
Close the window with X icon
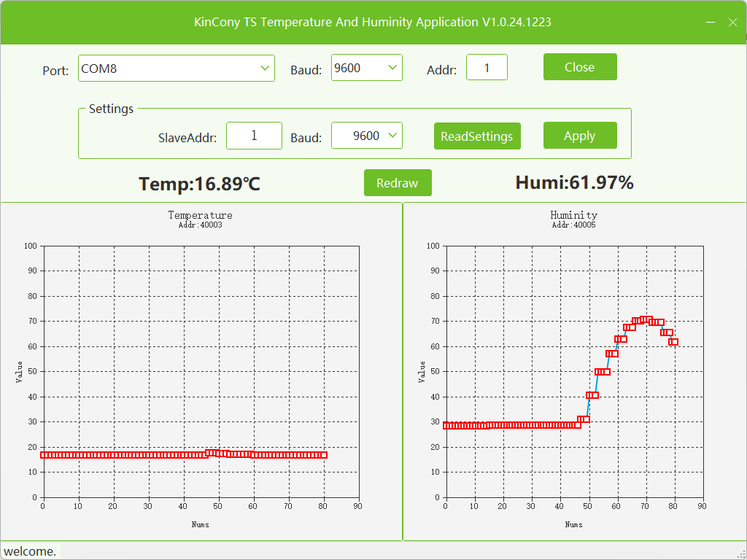point(733,23)
